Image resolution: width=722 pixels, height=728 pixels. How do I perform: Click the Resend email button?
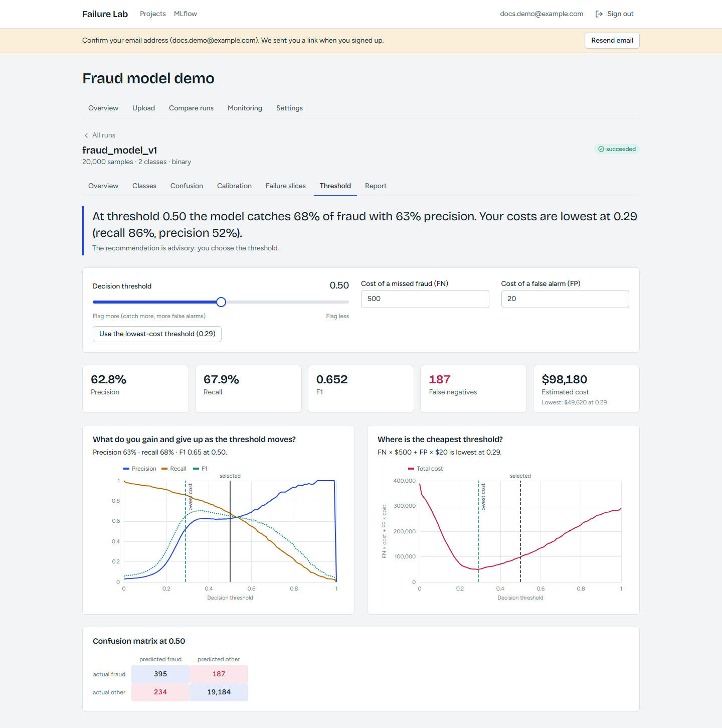(612, 41)
